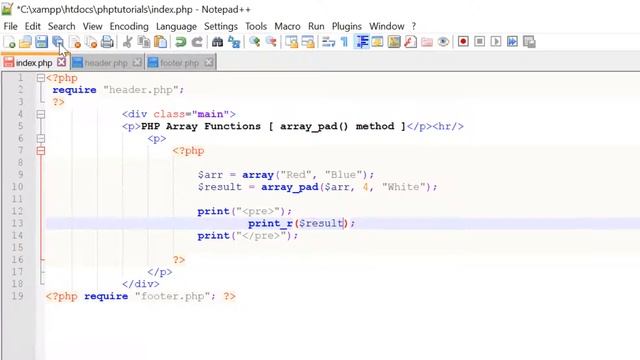This screenshot has height=360, width=640.
Task: Open the Language menu
Action: (x=176, y=26)
